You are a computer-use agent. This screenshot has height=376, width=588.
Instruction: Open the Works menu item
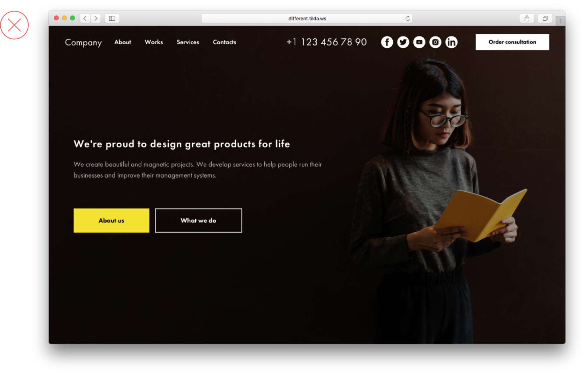click(x=154, y=42)
